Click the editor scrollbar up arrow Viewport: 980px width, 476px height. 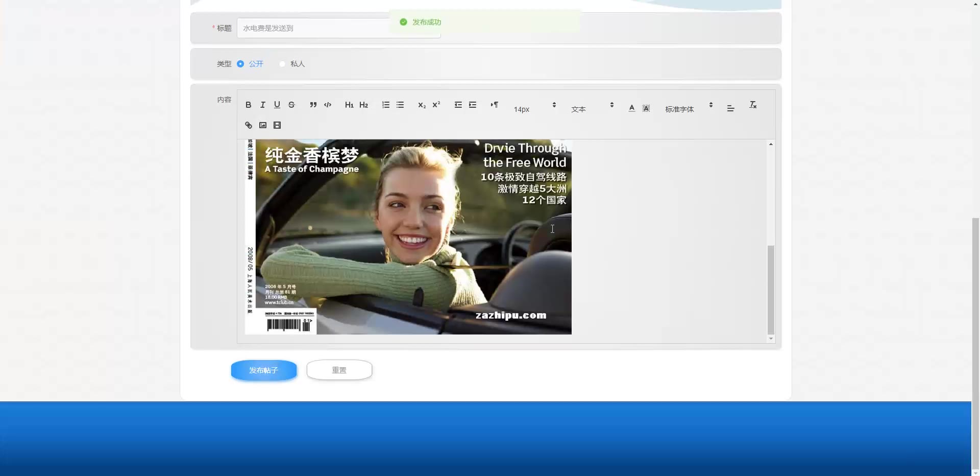(x=771, y=144)
